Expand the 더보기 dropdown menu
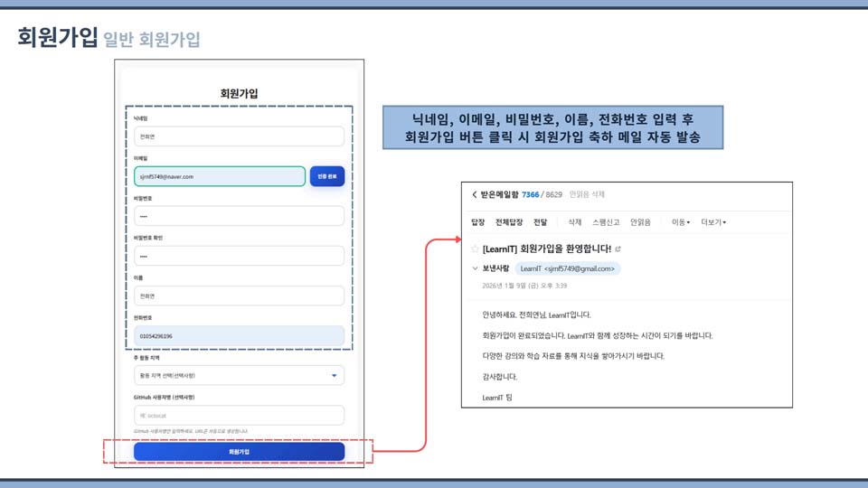 point(713,222)
